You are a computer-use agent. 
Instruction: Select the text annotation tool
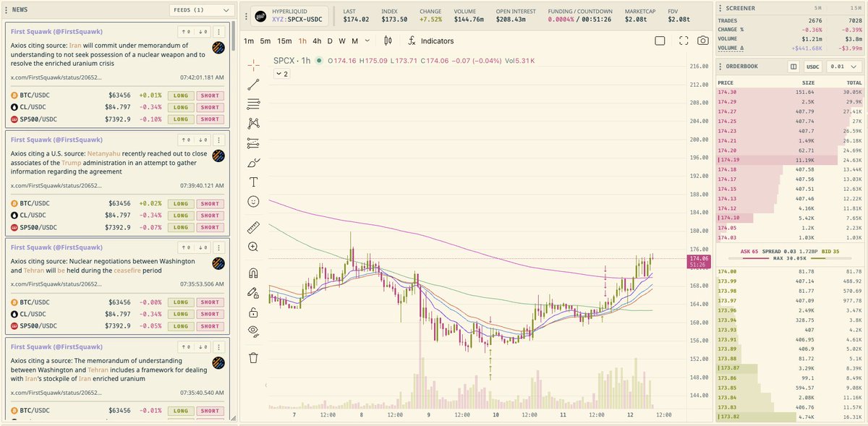pyautogui.click(x=253, y=182)
